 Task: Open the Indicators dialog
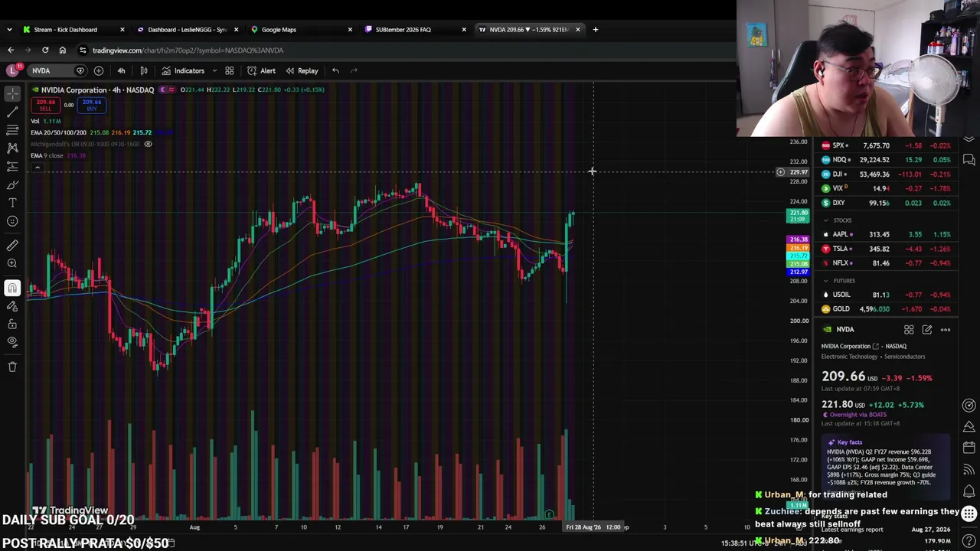[183, 70]
